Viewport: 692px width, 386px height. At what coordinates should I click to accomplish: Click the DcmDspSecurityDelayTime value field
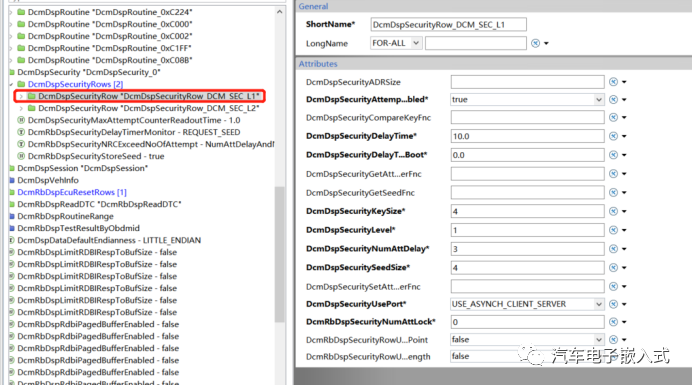tap(527, 136)
